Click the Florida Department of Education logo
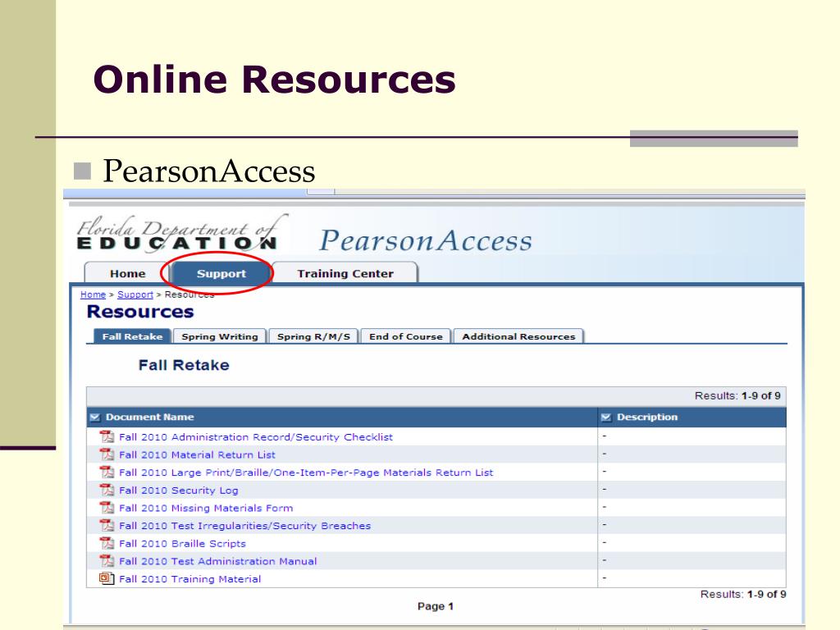 181,234
